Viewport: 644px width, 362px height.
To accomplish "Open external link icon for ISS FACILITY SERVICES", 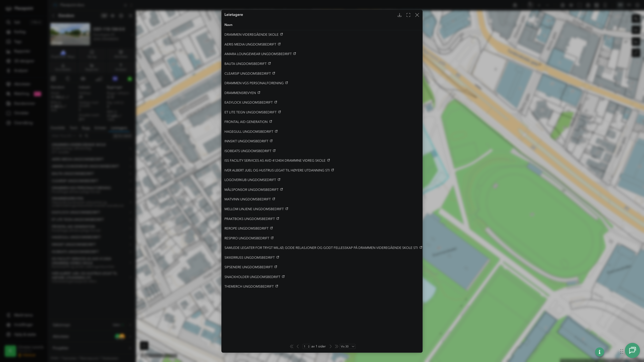I will coord(329,160).
